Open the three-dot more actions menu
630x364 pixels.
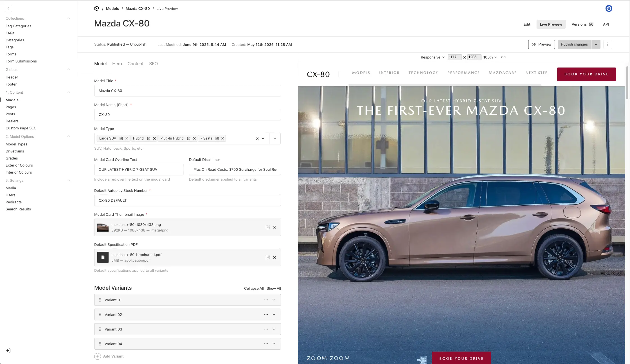(608, 44)
